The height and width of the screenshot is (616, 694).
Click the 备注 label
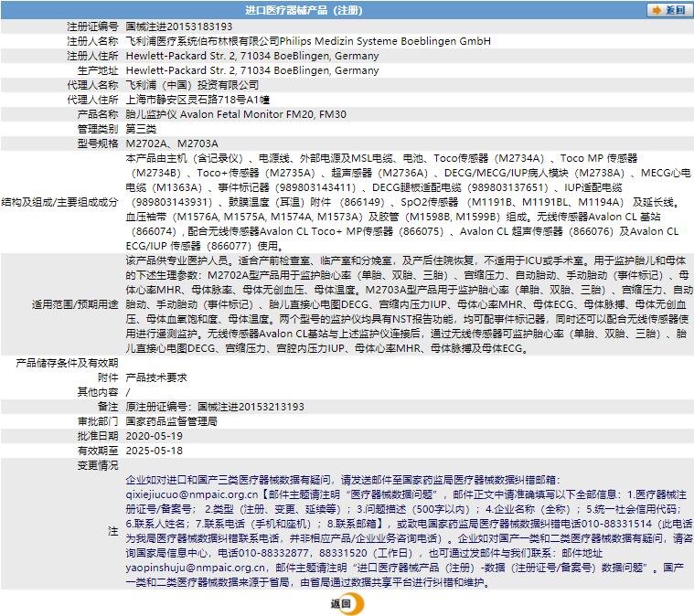[108, 407]
